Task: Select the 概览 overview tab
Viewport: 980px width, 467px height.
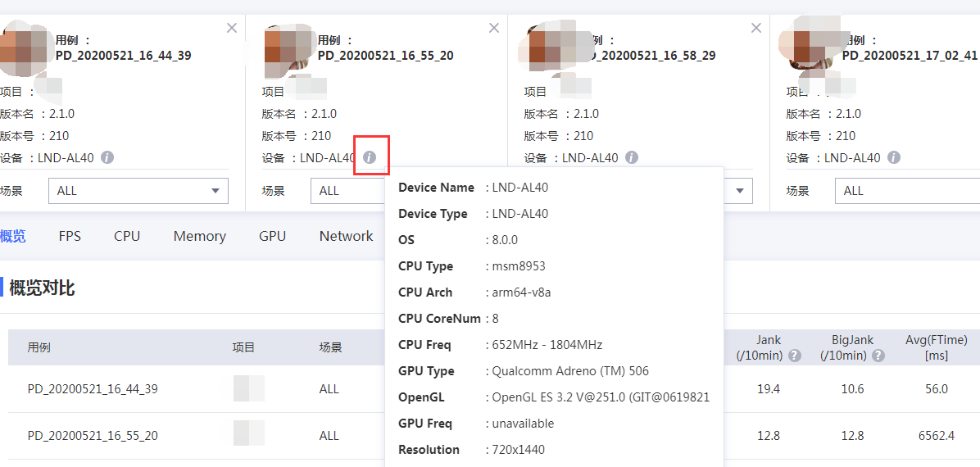Action: 13,236
